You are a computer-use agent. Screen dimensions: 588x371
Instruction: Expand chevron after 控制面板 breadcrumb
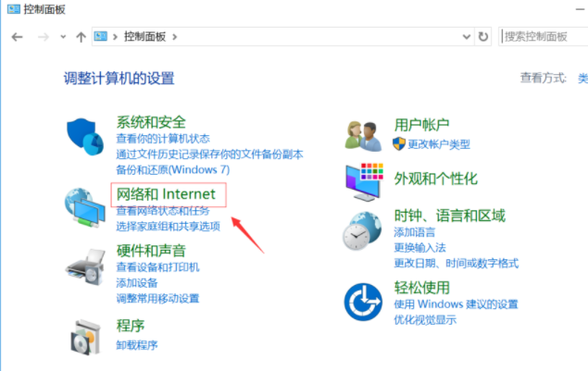[x=175, y=37]
